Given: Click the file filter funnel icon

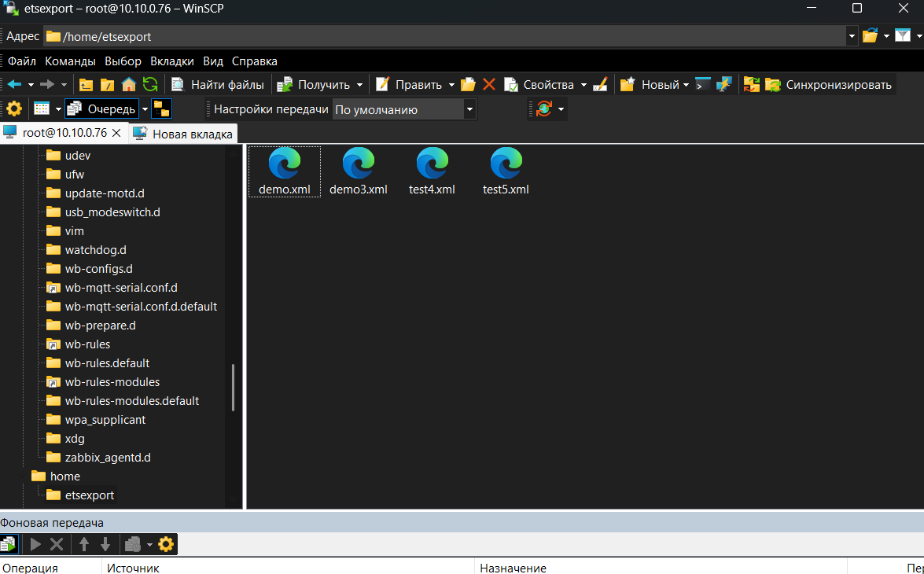Looking at the screenshot, I should pos(903,36).
